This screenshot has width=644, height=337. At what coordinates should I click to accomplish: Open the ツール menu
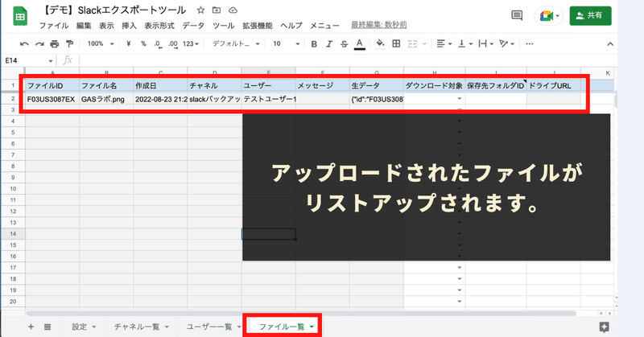(x=224, y=26)
